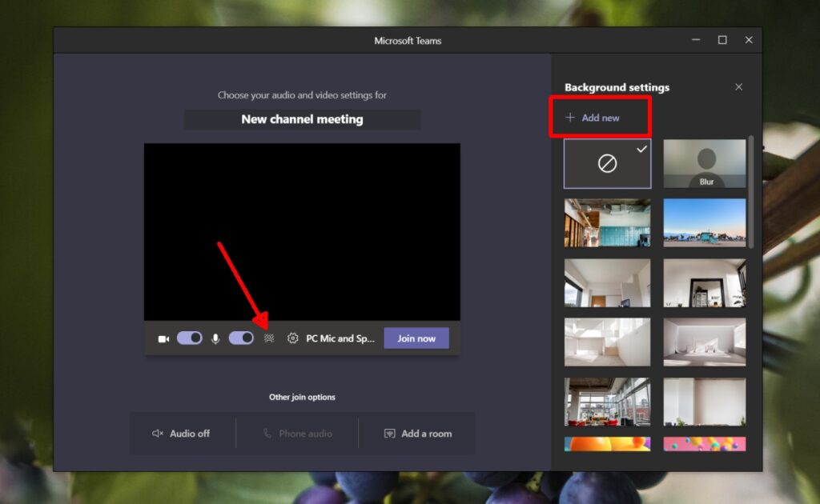Close the Background settings panel

click(738, 86)
